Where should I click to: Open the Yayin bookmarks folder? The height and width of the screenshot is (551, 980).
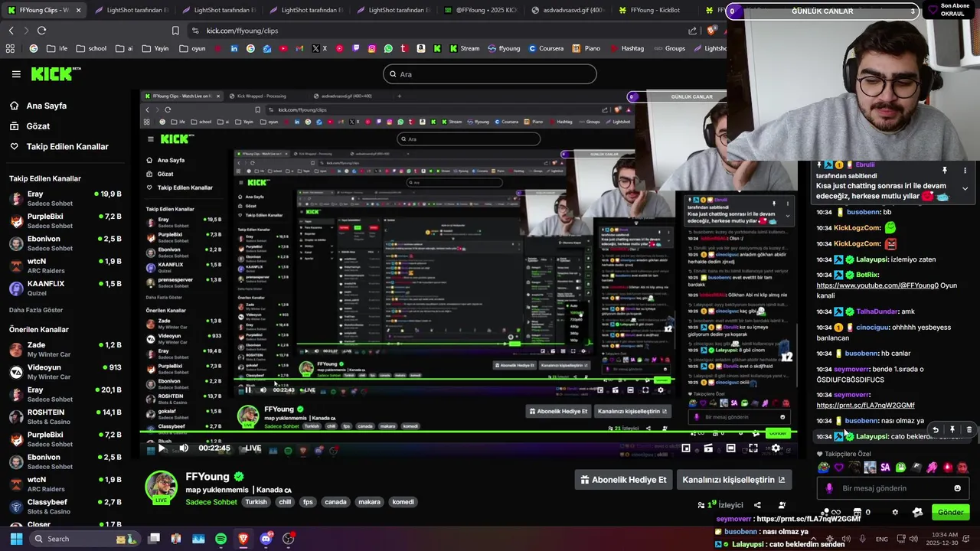click(x=155, y=48)
